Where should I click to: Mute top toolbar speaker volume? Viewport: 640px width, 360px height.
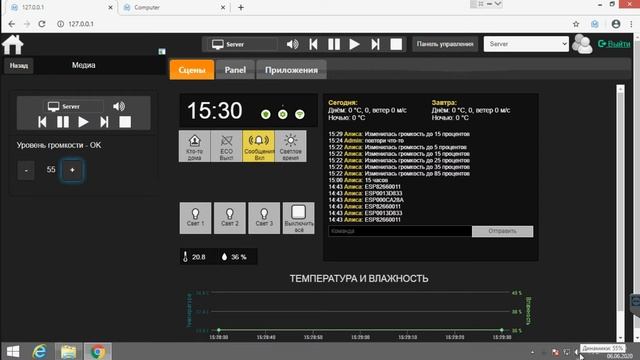click(292, 44)
